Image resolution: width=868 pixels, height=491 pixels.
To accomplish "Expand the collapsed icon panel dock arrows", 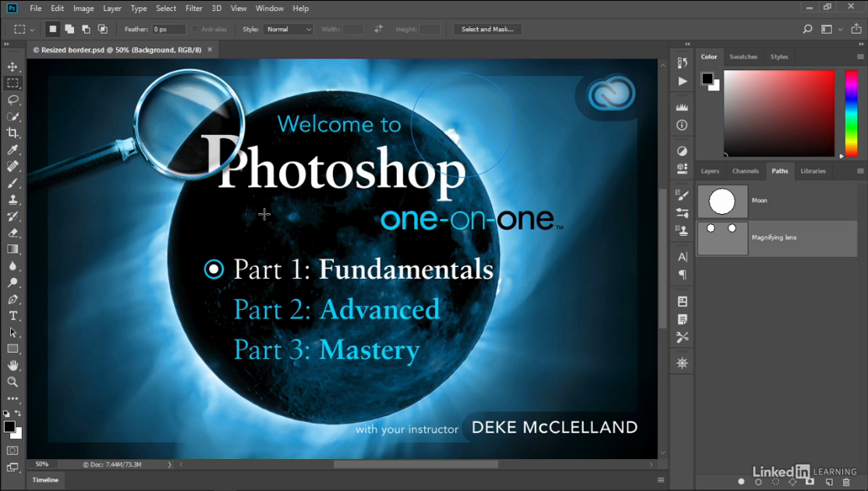I will click(x=687, y=44).
